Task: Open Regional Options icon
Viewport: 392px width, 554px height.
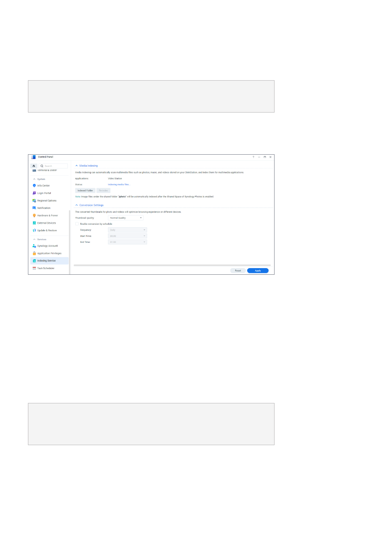Action: [34, 201]
